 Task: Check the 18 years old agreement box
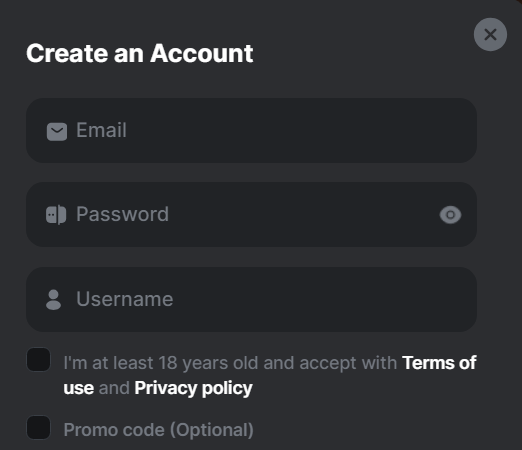pos(38,359)
